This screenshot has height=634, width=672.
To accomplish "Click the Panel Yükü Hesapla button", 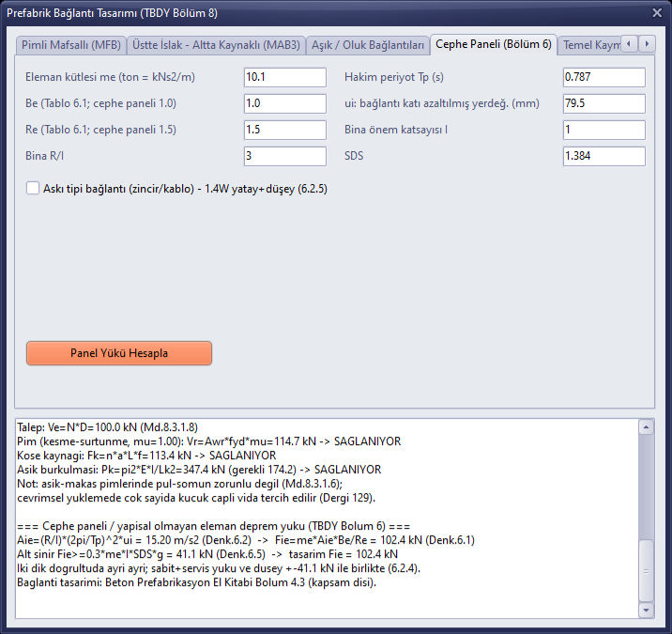I will point(119,353).
